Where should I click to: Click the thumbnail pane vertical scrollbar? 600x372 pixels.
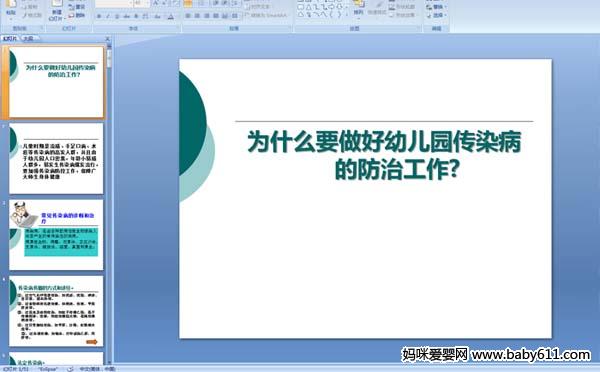pyautogui.click(x=109, y=203)
